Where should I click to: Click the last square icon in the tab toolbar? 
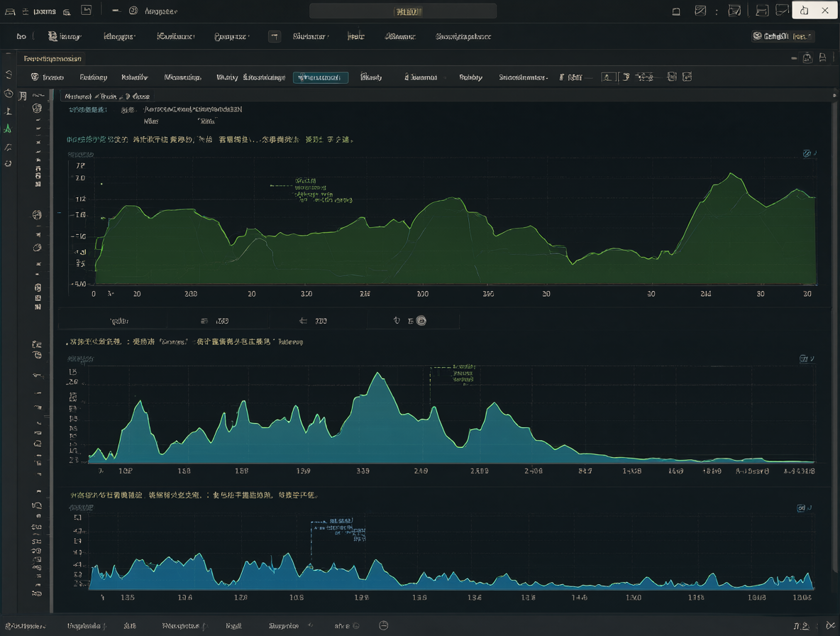687,77
